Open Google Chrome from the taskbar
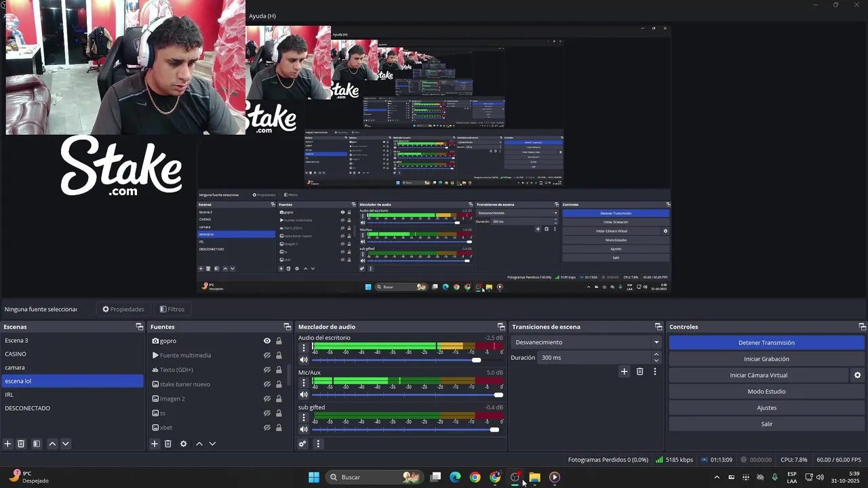Image resolution: width=868 pixels, height=488 pixels. [475, 477]
